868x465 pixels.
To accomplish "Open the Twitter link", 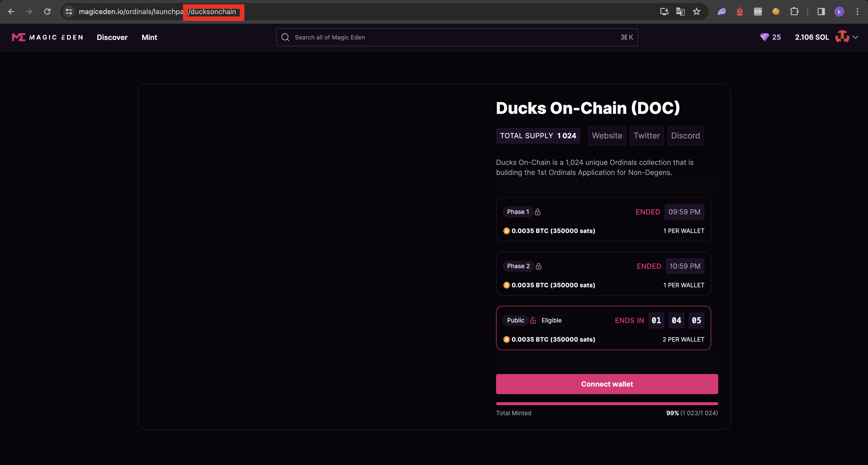I will click(646, 136).
